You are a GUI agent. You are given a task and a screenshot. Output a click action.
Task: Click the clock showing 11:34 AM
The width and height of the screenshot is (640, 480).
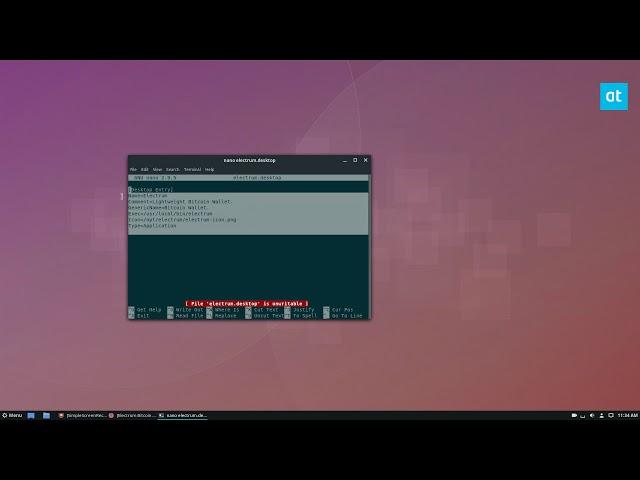click(x=627, y=416)
